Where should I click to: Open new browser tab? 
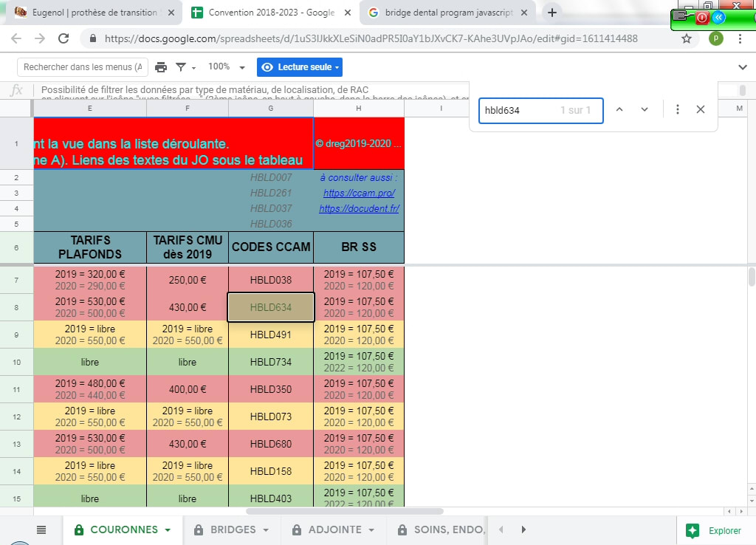551,13
